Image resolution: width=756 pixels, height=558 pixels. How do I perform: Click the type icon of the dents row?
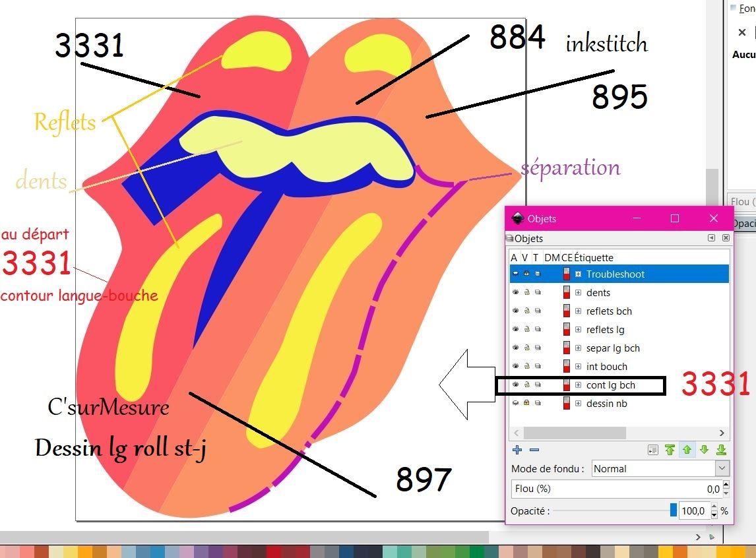click(x=538, y=292)
